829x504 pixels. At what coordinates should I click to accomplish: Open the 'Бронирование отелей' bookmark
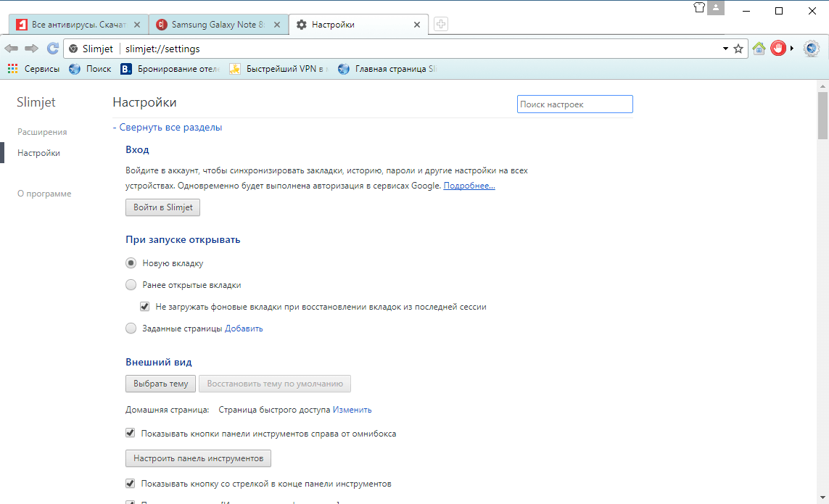click(170, 69)
